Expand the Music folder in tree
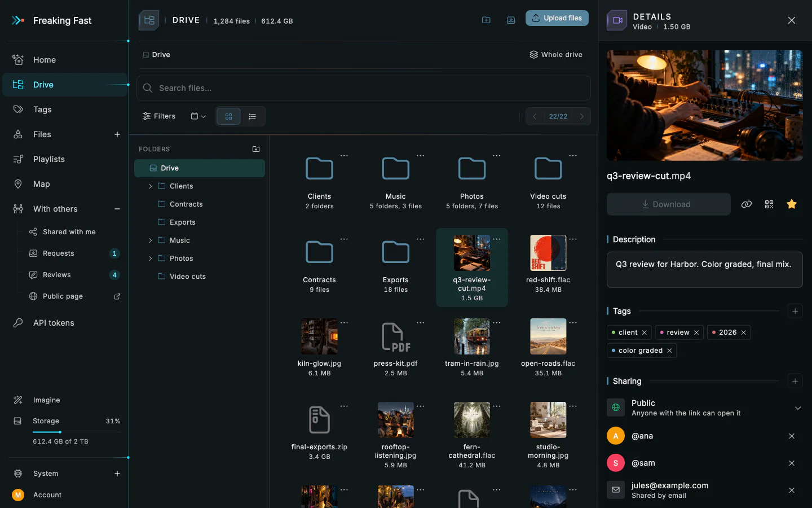This screenshot has height=508, width=812. 150,240
